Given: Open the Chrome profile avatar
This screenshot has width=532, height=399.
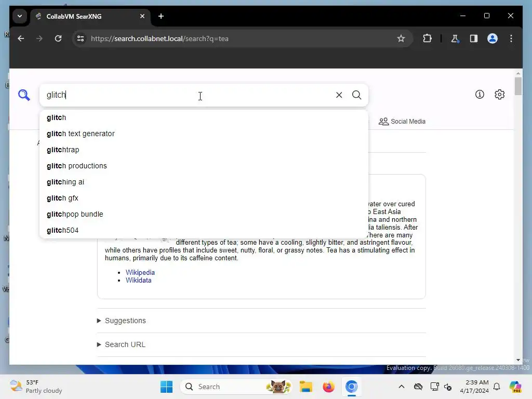Looking at the screenshot, I should pos(493,38).
